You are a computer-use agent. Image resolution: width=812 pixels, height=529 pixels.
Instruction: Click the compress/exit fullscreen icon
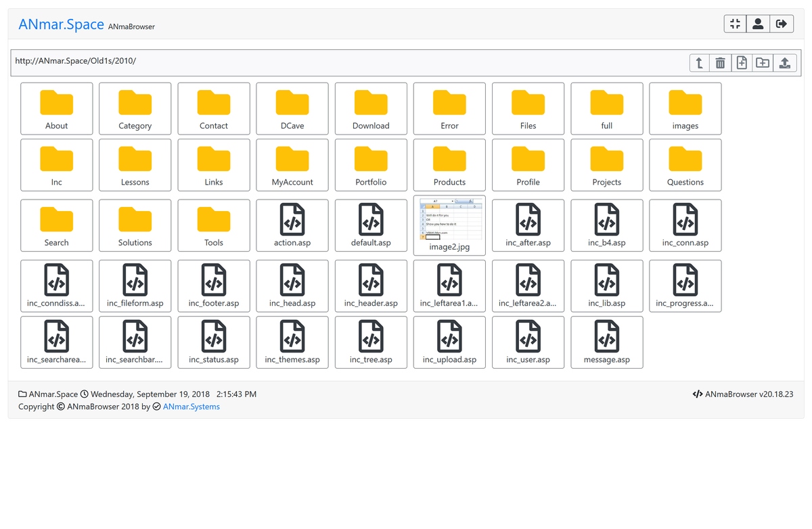(x=735, y=24)
